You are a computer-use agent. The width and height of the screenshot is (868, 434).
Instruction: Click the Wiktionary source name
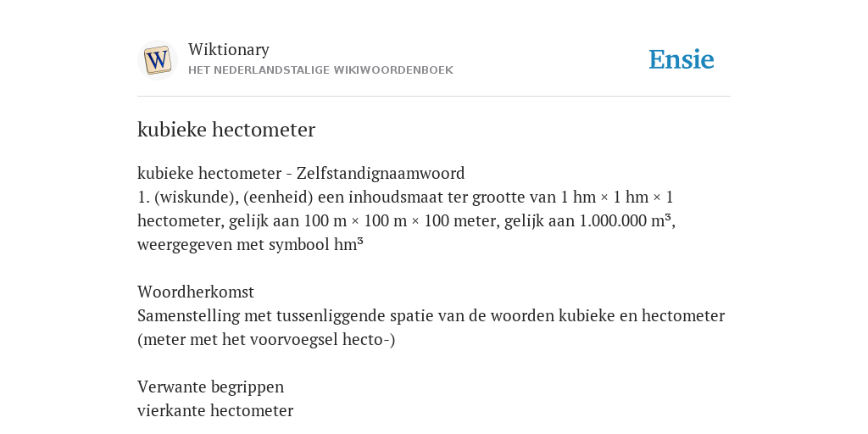tap(229, 49)
